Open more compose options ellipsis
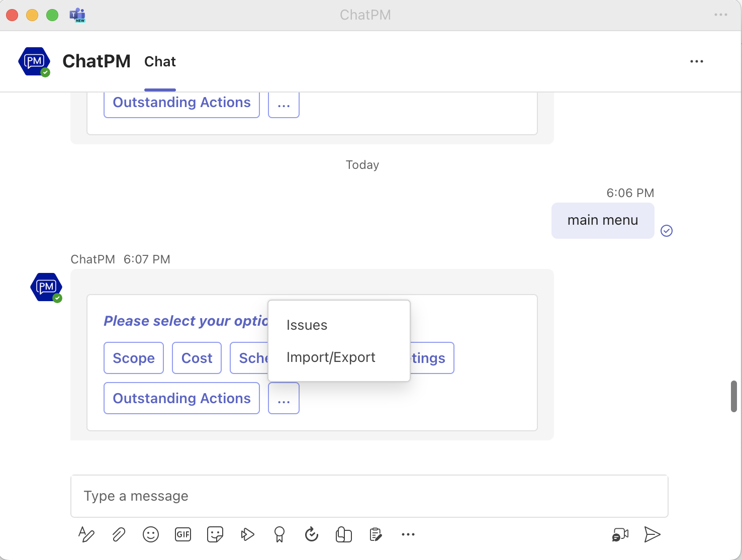Image resolution: width=742 pixels, height=560 pixels. pyautogui.click(x=408, y=534)
